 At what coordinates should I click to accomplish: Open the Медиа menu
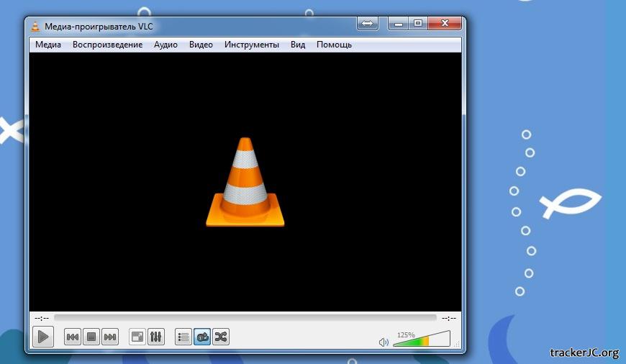click(48, 45)
